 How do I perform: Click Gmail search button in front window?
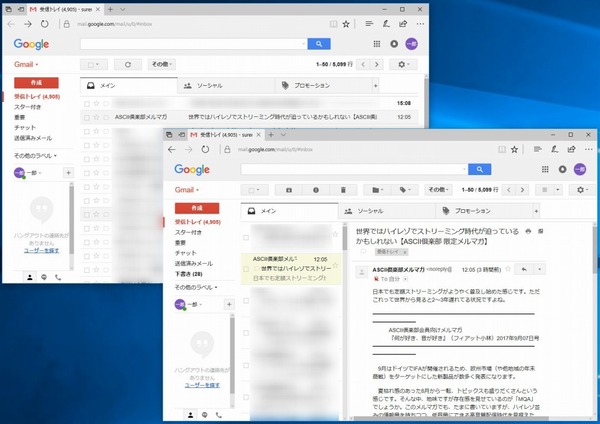point(479,169)
